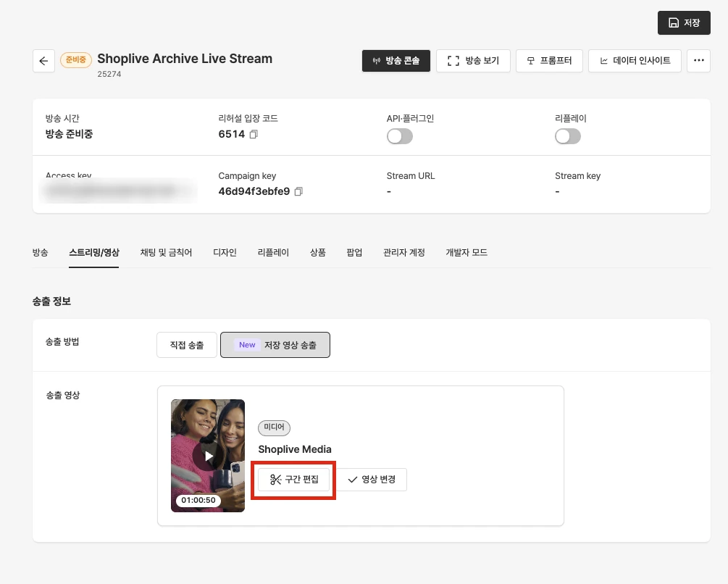The width and height of the screenshot is (728, 584).
Task: Click the back arrow button
Action: [x=43, y=61]
